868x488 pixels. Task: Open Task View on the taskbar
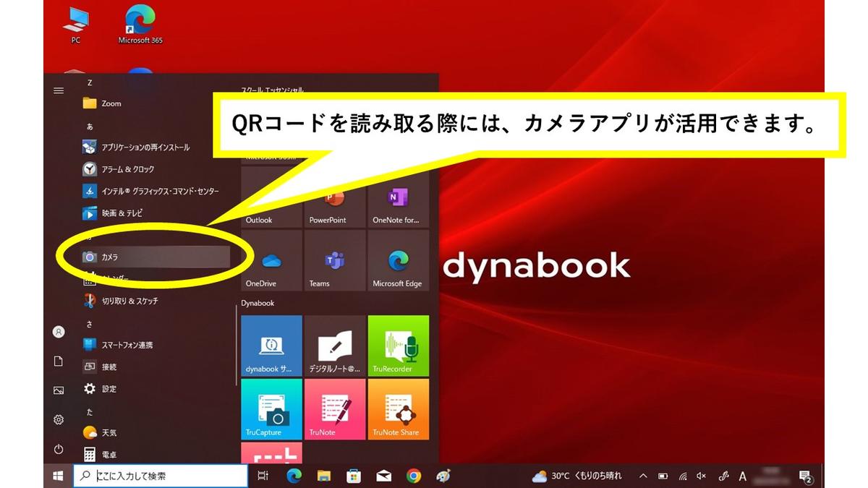click(263, 476)
